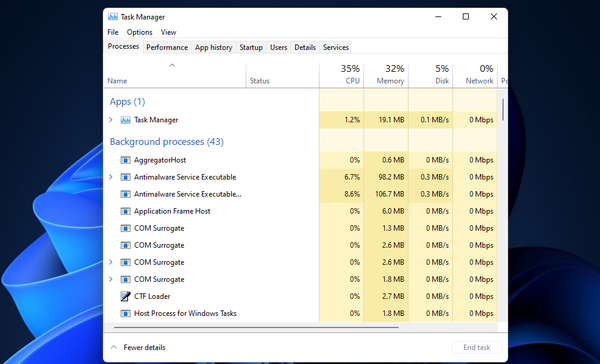Select the AggregatorHost process name

160,160
